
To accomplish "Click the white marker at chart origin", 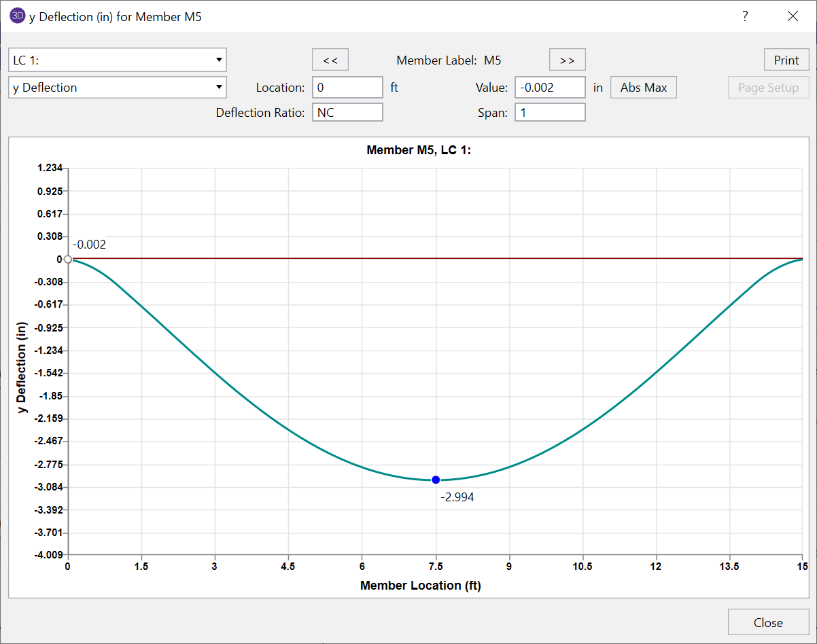I will [x=68, y=259].
